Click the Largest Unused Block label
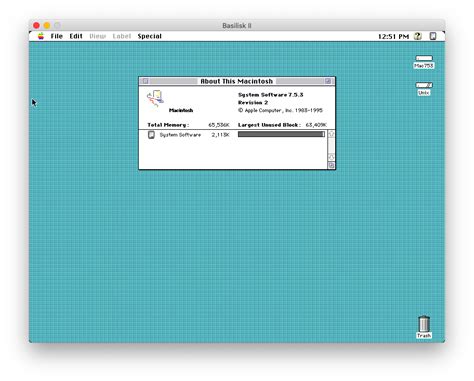This screenshot has height=381, width=474. tap(269, 125)
